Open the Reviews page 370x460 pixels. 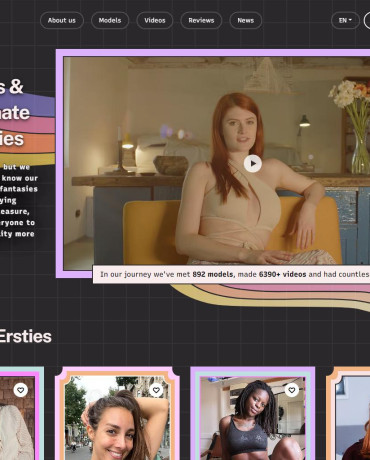click(201, 20)
